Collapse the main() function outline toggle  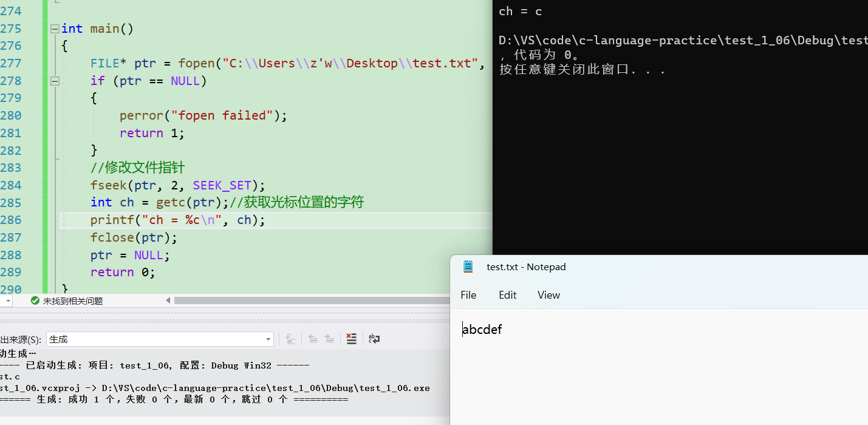pyautogui.click(x=55, y=29)
